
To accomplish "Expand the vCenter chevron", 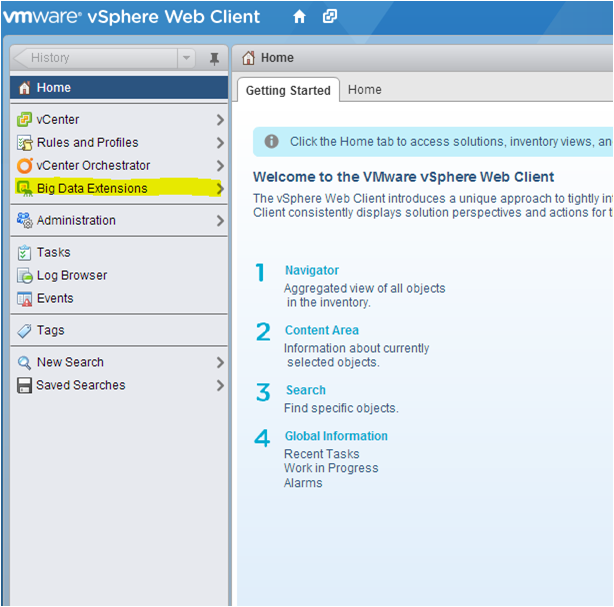I will coord(220,119).
